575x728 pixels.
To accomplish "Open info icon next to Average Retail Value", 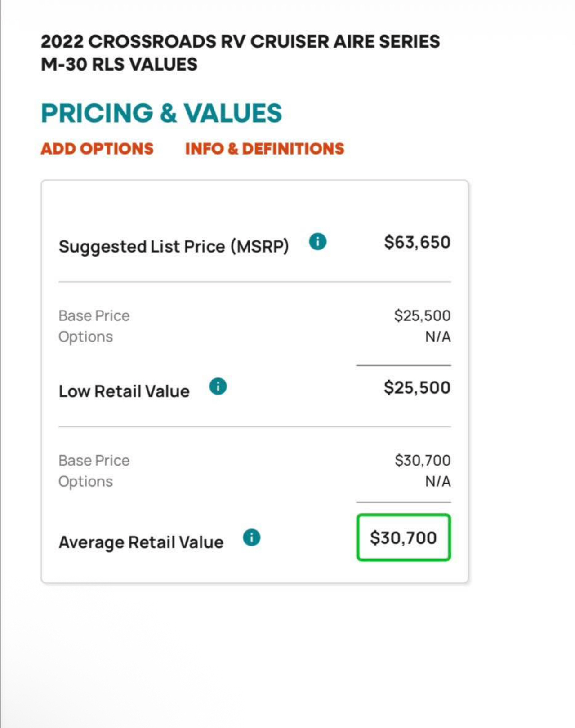I will tap(252, 537).
